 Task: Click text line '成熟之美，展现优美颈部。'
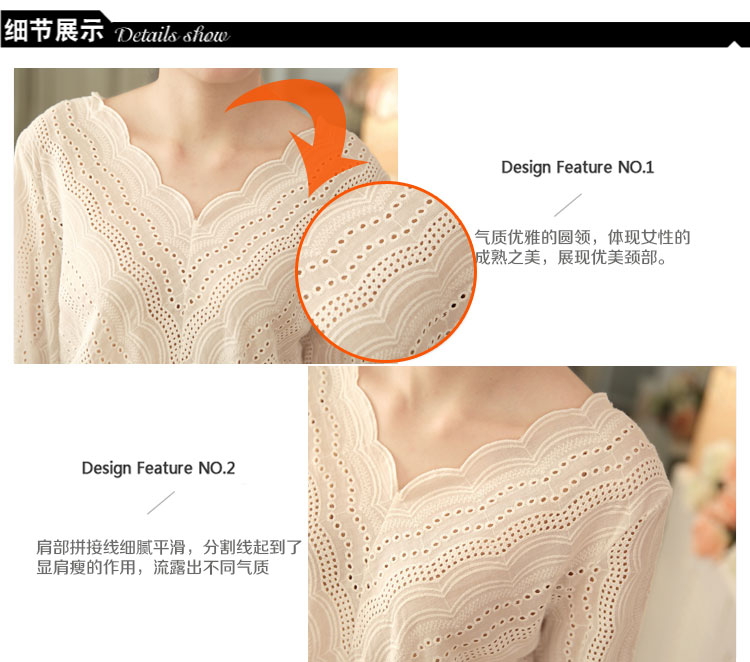571,257
